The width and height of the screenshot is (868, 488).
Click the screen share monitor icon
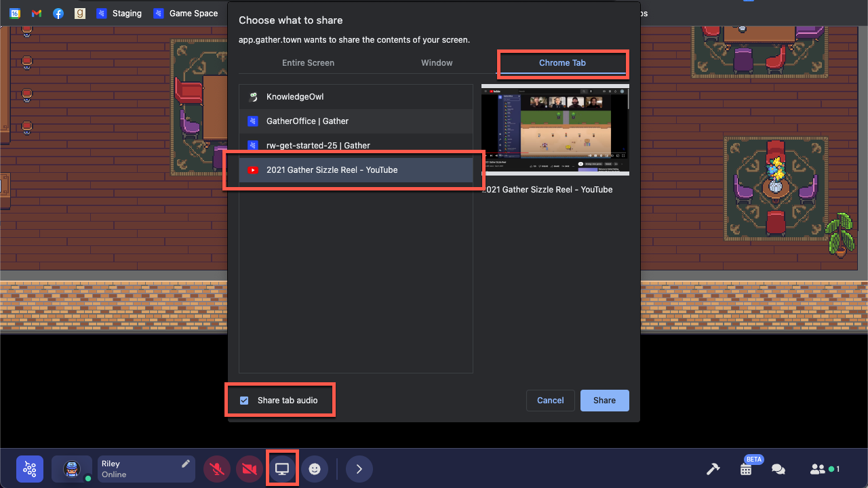(x=282, y=469)
